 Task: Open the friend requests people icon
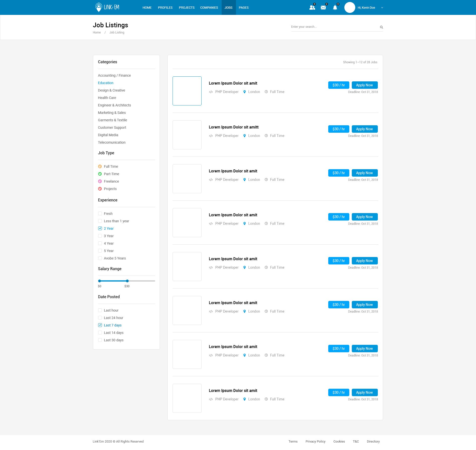coord(312,7)
